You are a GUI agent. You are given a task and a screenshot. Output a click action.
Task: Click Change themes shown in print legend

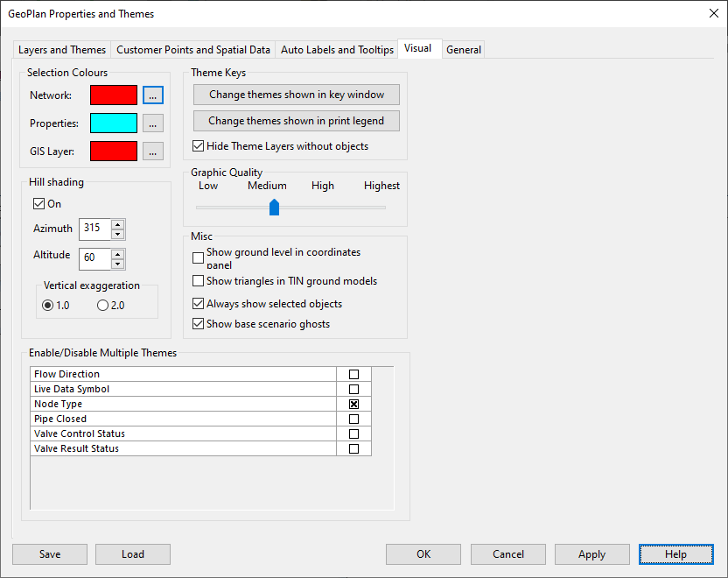coord(297,121)
